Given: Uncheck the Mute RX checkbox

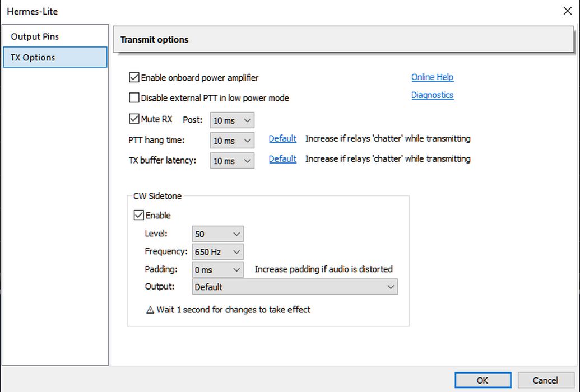Looking at the screenshot, I should tap(134, 119).
